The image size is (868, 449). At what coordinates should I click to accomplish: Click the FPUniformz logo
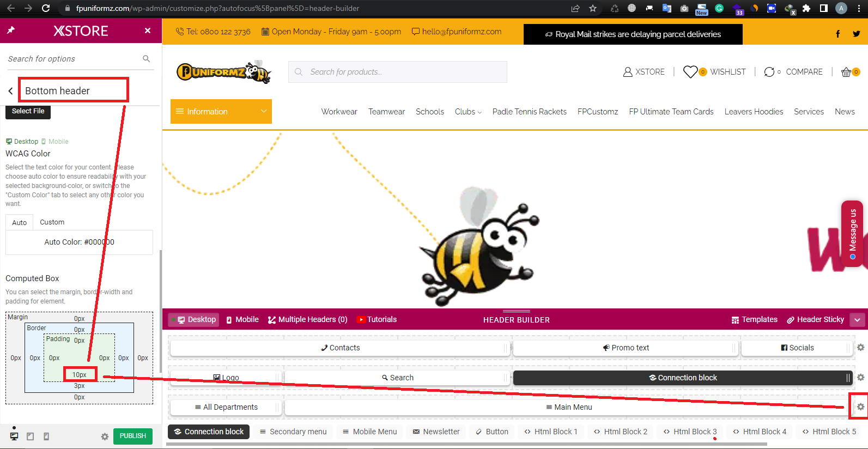pyautogui.click(x=224, y=71)
